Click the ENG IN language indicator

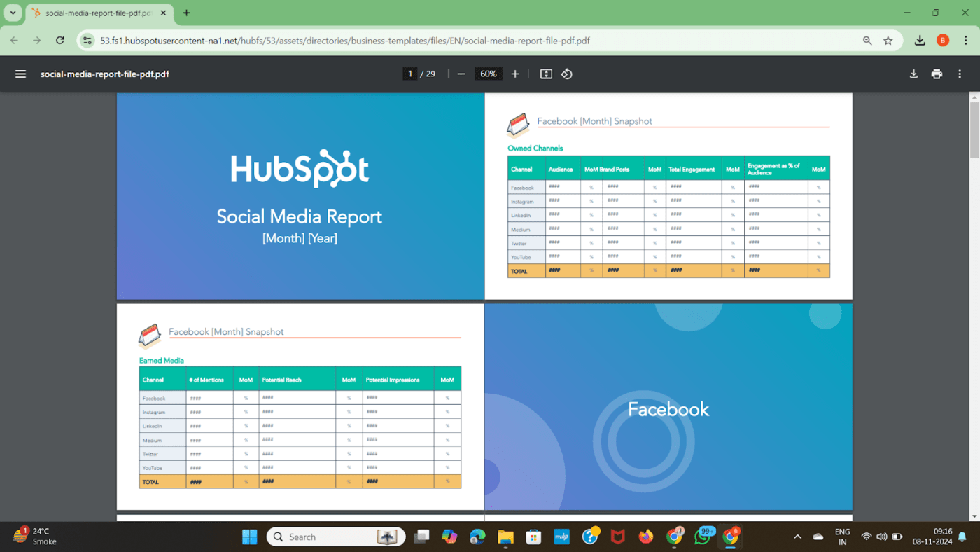842,537
